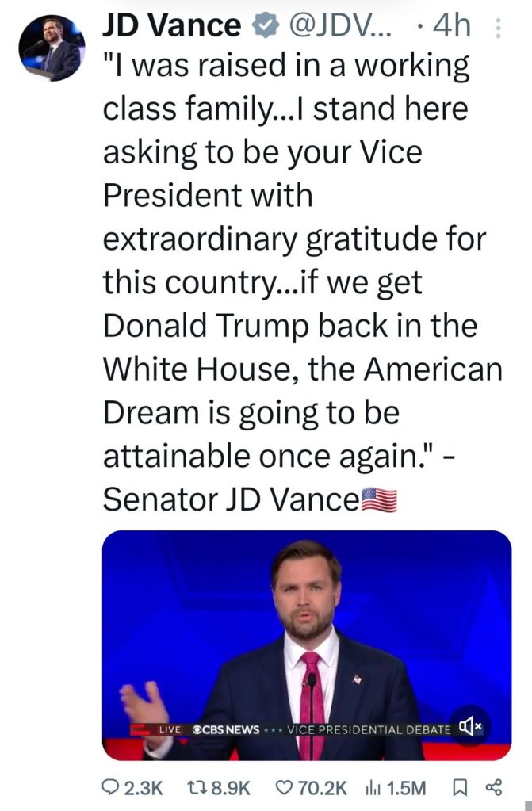Click the CBS News logo in video
The image size is (532, 811).
coord(226,729)
